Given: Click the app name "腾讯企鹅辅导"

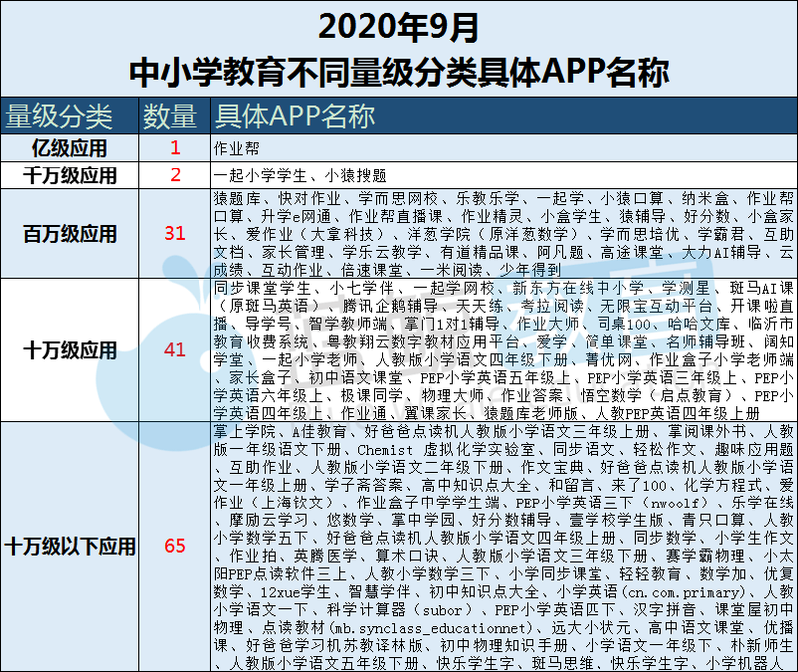Looking at the screenshot, I should 390,306.
